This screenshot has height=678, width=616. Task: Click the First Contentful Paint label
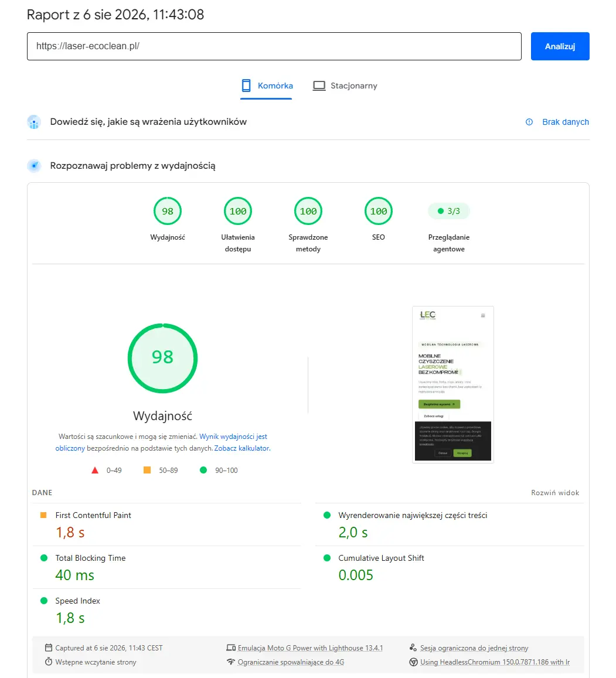point(93,516)
